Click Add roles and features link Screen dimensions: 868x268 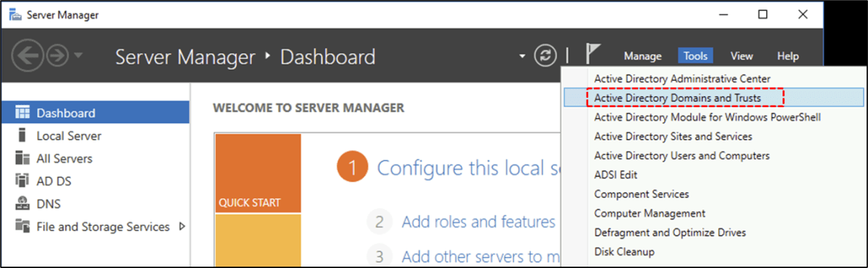(479, 221)
